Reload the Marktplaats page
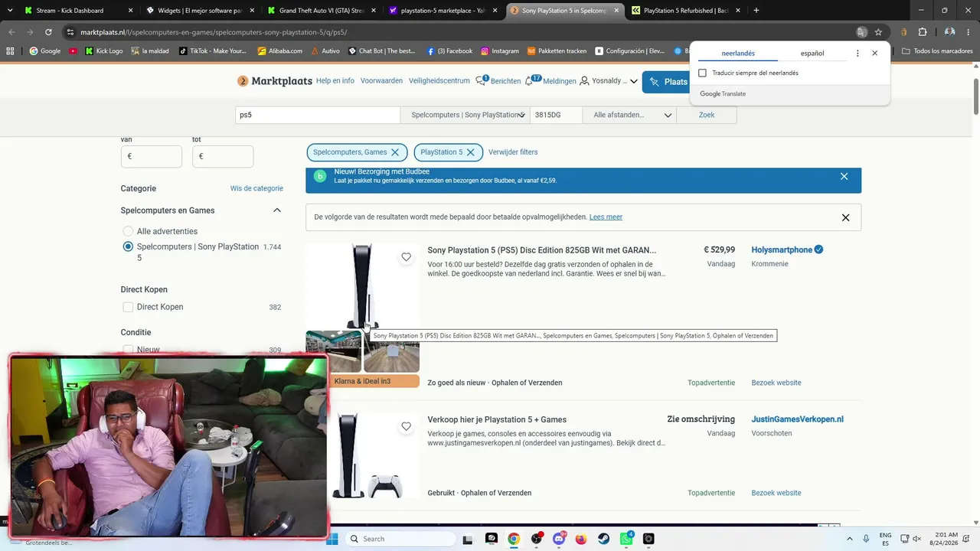The height and width of the screenshot is (551, 980). point(48,32)
